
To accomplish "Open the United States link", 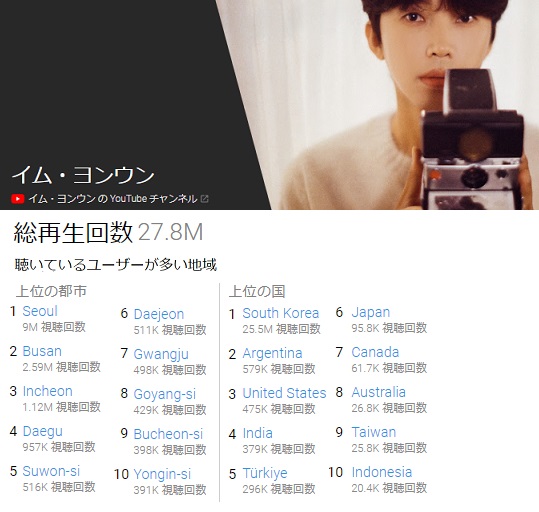I will click(x=284, y=393).
